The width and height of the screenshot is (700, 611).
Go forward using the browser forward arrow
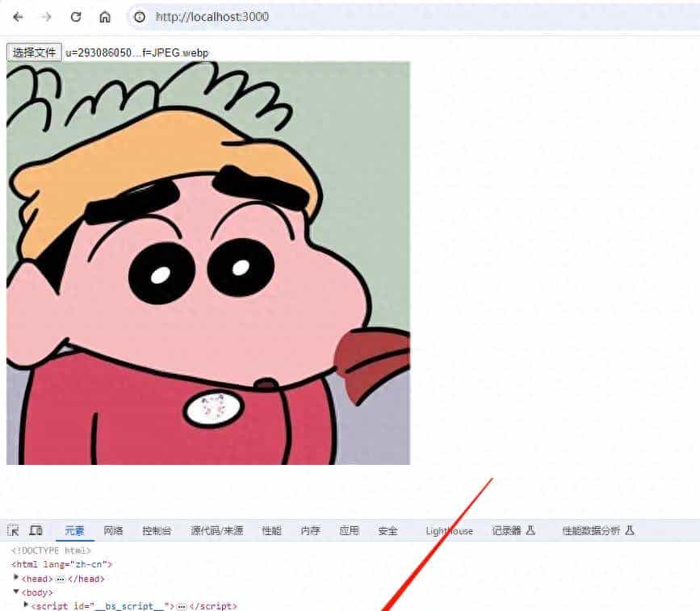point(47,17)
